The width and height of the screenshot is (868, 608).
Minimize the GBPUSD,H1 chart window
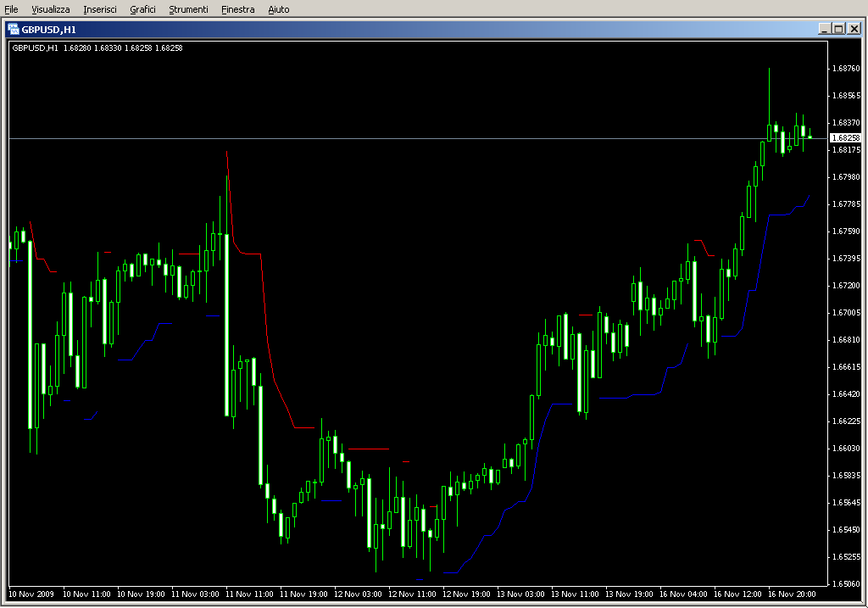pos(824,29)
